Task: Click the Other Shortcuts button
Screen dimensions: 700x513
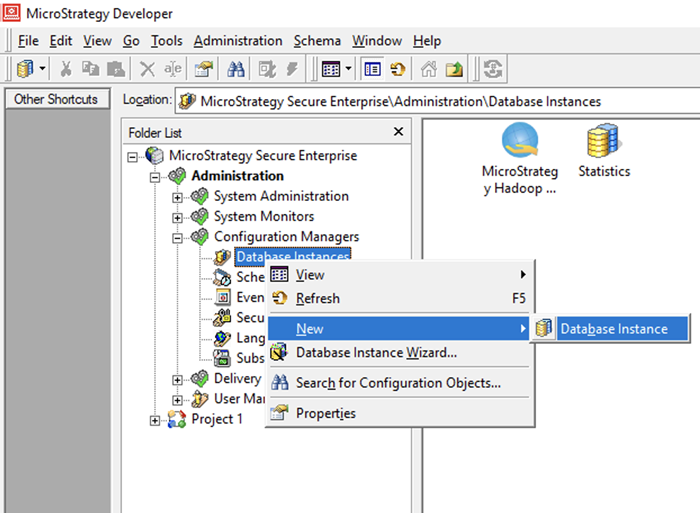Action: pos(57,99)
